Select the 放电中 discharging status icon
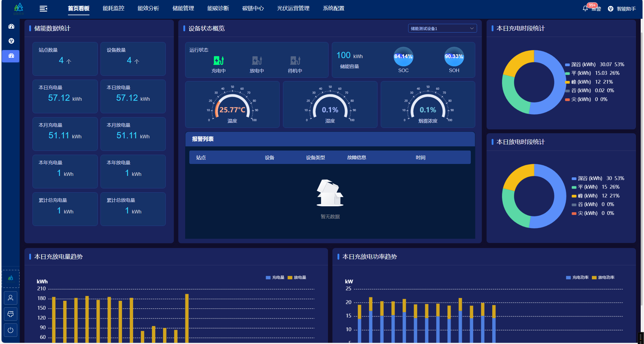 click(x=257, y=61)
